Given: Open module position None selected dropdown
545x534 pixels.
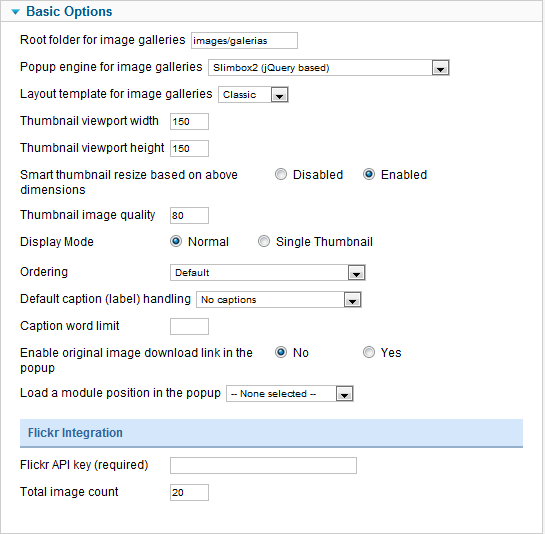Looking at the screenshot, I should pos(290,394).
